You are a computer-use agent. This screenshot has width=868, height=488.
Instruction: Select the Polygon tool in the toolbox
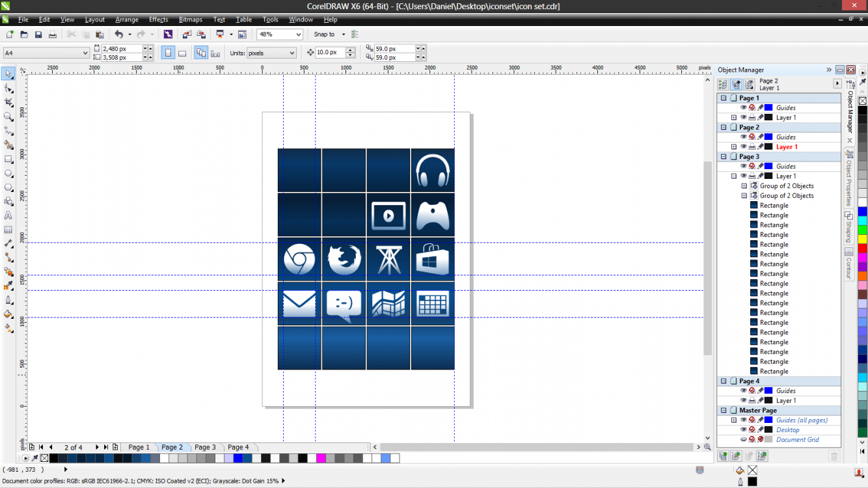(x=8, y=187)
